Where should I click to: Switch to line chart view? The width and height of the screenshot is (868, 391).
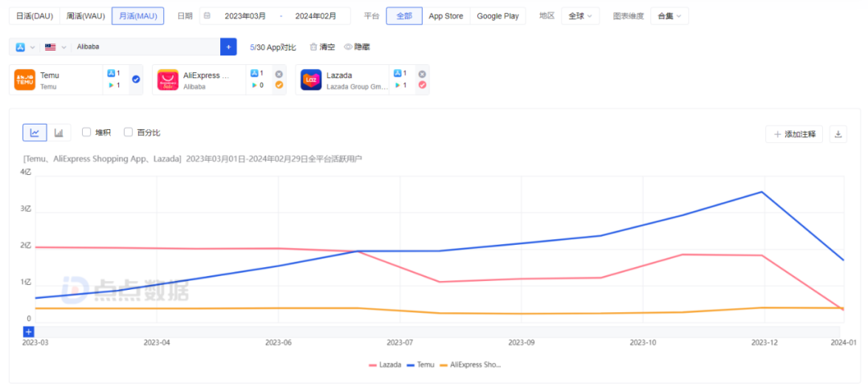click(x=35, y=132)
